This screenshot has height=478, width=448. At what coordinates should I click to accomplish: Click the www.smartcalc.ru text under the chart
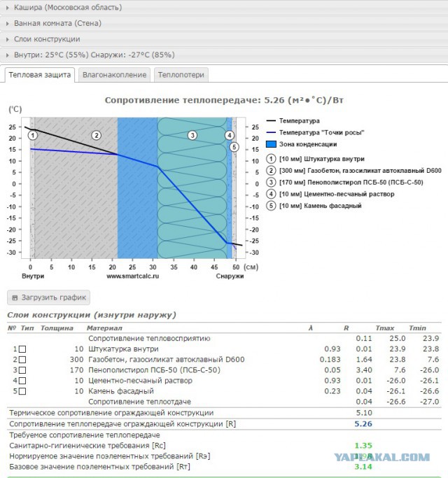coord(133,276)
